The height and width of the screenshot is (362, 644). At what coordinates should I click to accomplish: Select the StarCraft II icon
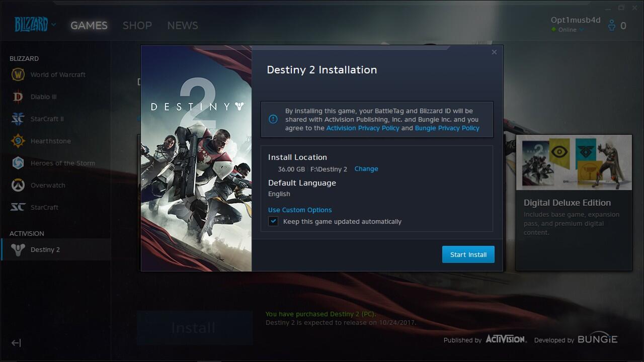tap(18, 119)
